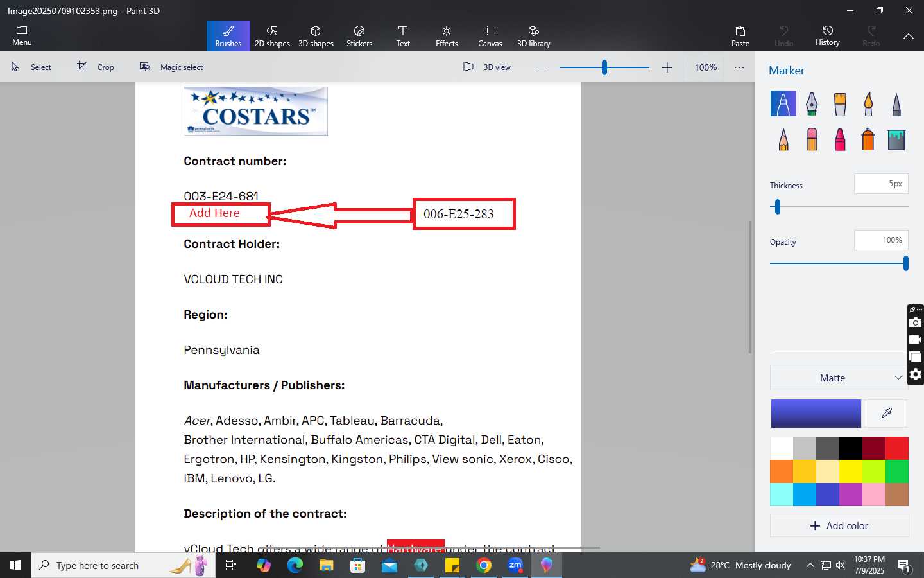The height and width of the screenshot is (578, 924).
Task: Select the green color swatch
Action: point(897,471)
